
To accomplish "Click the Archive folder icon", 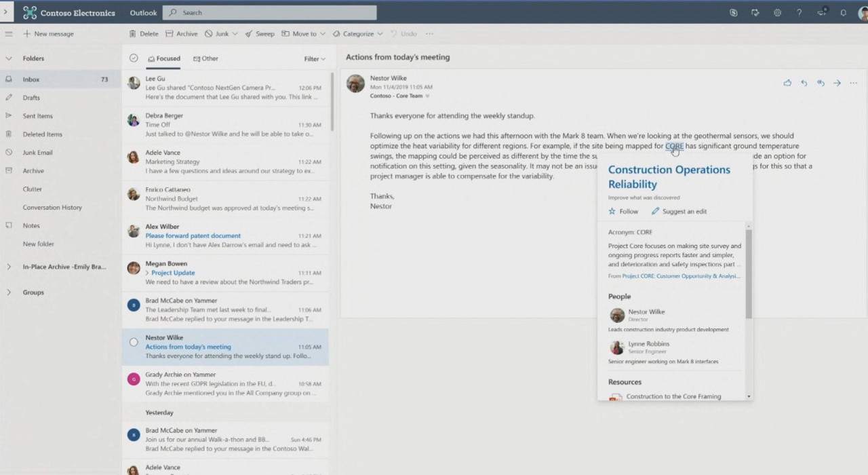I will (8, 171).
